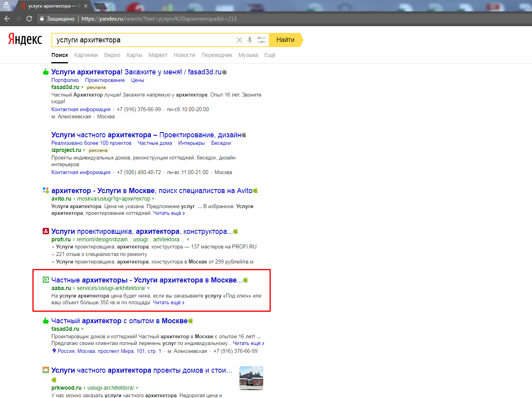Screen dimensions: 532x398
Task: Click the prkwood.ru result favicon
Action: point(46,370)
